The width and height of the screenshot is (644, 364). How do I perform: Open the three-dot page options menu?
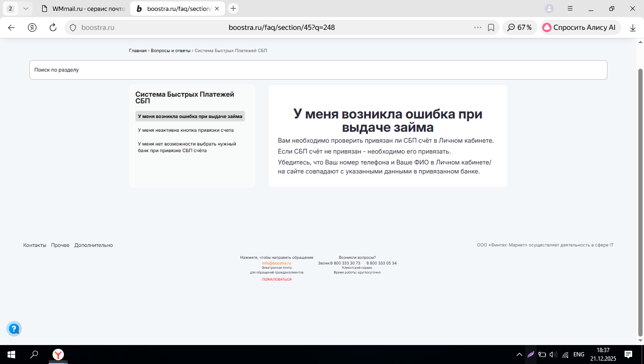pyautogui.click(x=478, y=27)
